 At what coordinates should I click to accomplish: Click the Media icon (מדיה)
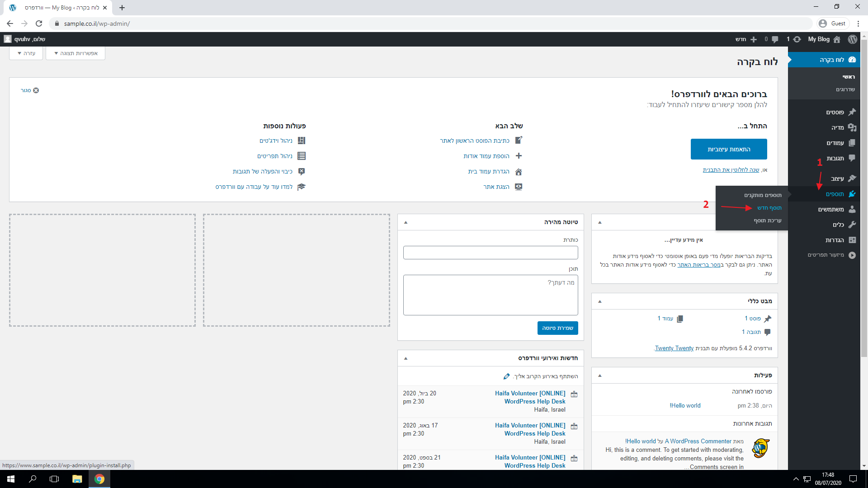pos(852,127)
